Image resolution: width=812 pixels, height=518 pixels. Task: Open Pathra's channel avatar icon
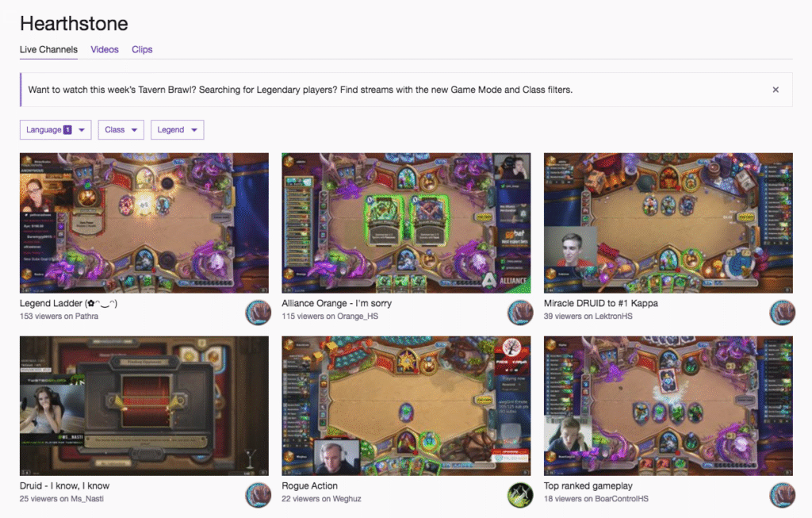(x=258, y=313)
